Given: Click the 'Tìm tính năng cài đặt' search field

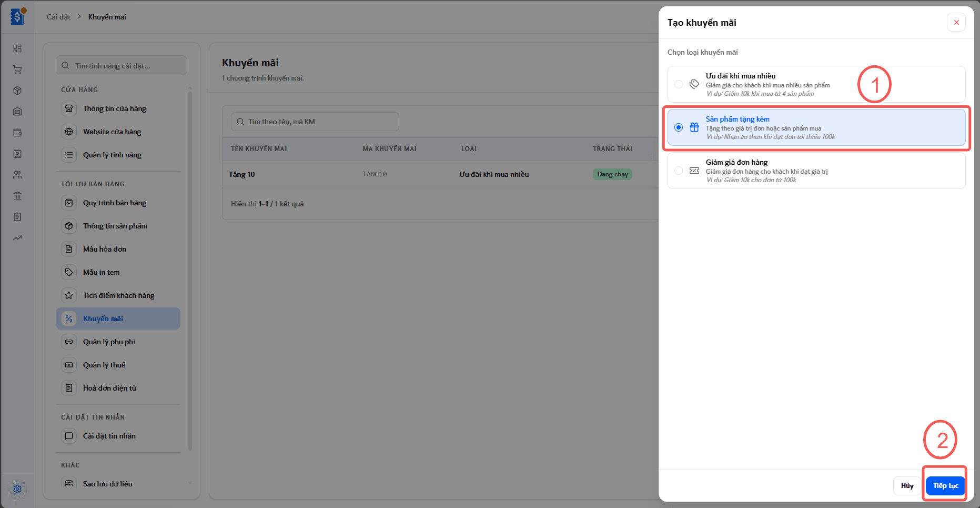Looking at the screenshot, I should (x=122, y=66).
